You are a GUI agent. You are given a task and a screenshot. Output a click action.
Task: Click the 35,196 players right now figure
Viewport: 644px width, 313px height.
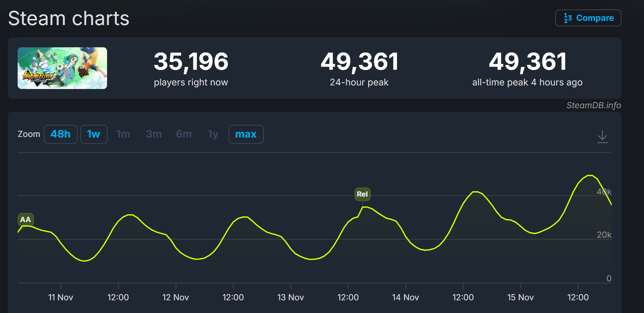[x=191, y=62]
